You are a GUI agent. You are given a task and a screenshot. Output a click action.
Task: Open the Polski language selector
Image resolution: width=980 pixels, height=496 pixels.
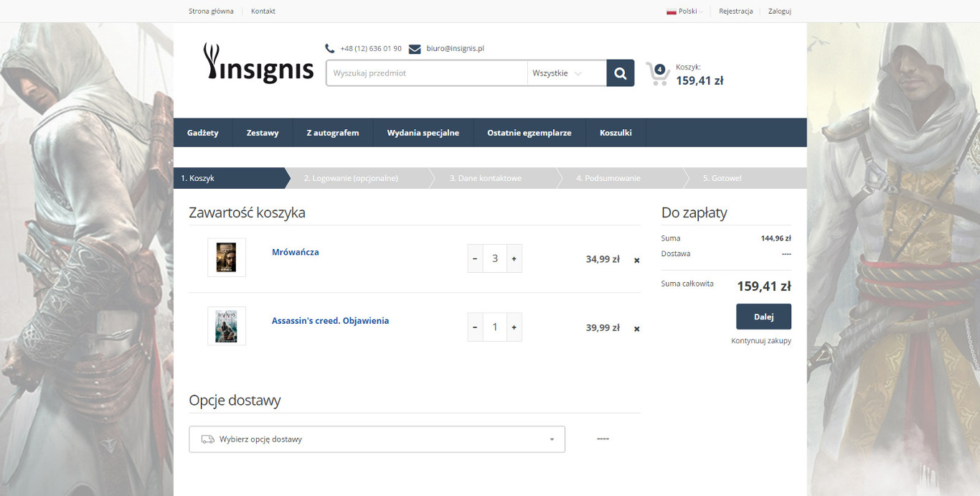[685, 11]
